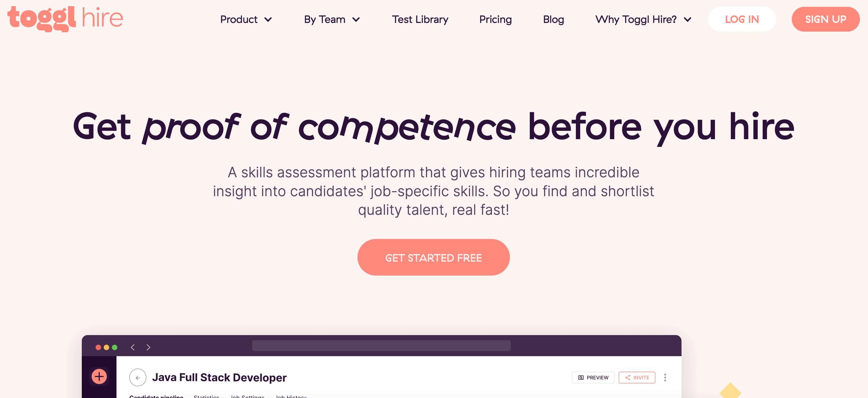Click the Statistics tab in job view
868x398 pixels.
pos(206,395)
